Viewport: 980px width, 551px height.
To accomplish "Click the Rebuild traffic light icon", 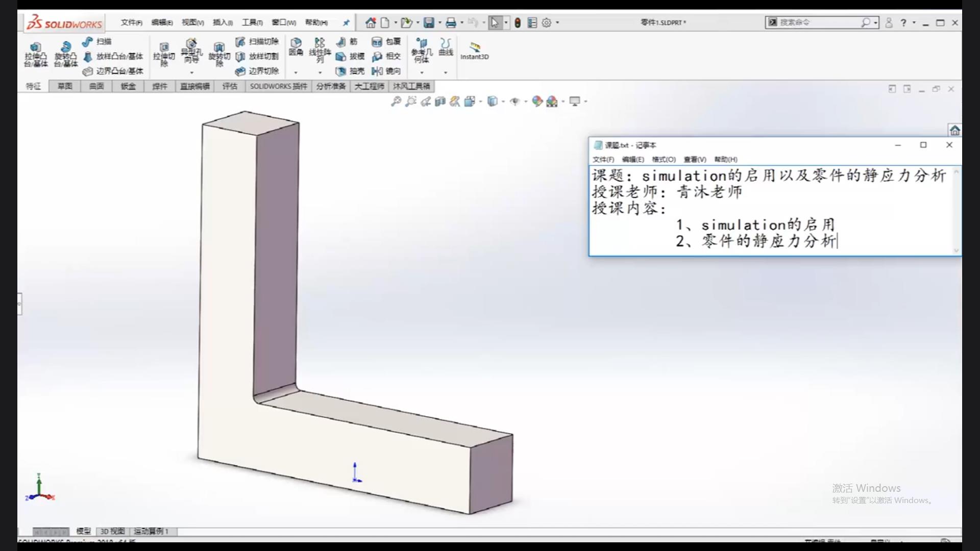I will pyautogui.click(x=518, y=22).
